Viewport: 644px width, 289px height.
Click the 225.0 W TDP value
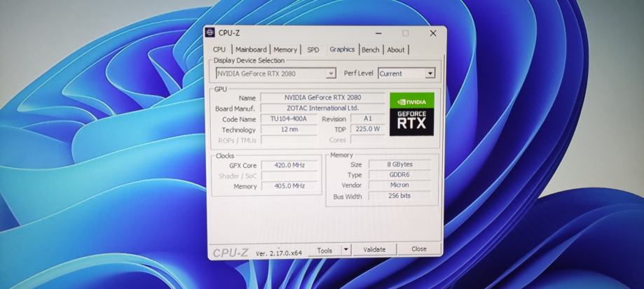368,129
